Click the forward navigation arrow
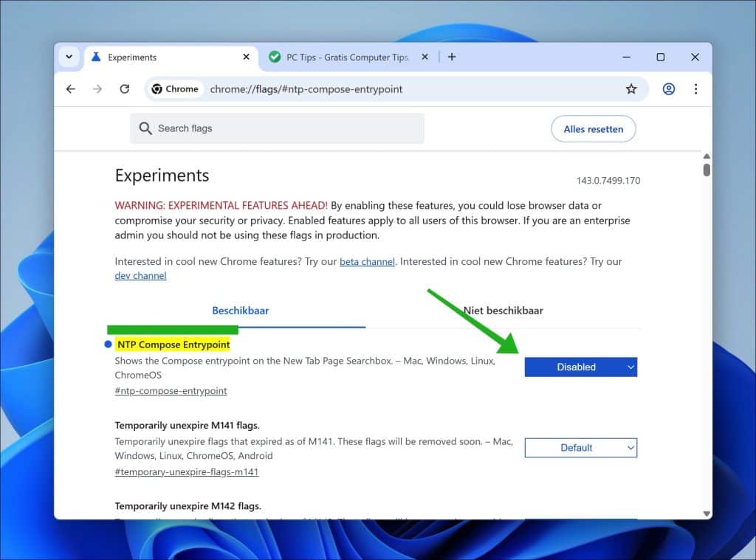756x560 pixels. point(97,89)
